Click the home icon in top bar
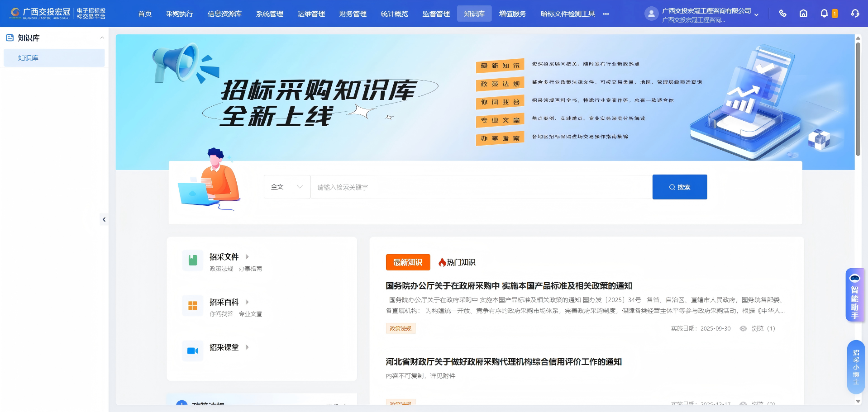The width and height of the screenshot is (868, 412). point(803,14)
